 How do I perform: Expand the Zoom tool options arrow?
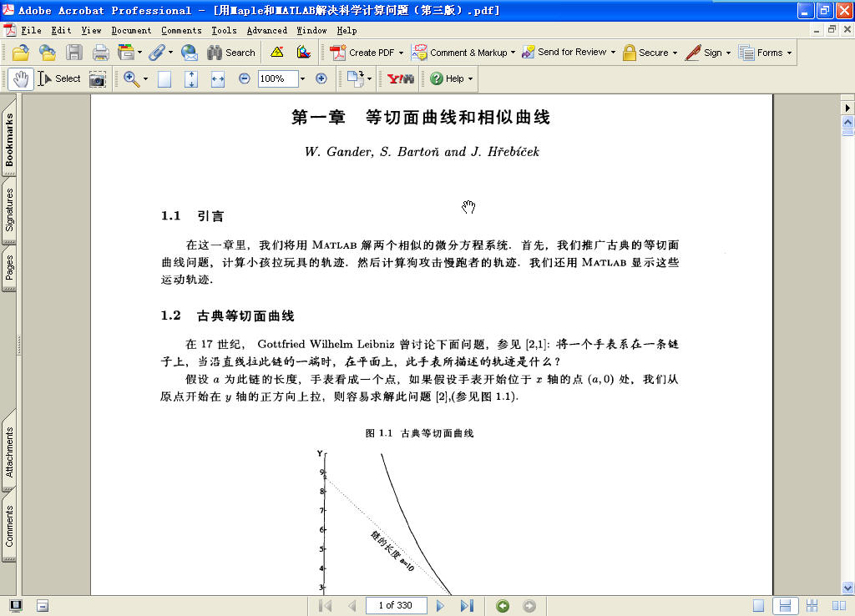coord(145,79)
